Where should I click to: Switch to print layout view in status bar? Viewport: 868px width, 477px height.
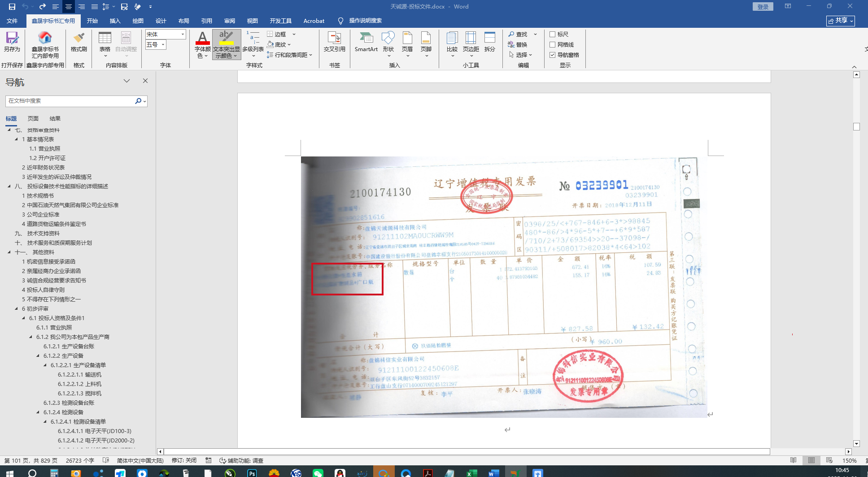(811, 460)
